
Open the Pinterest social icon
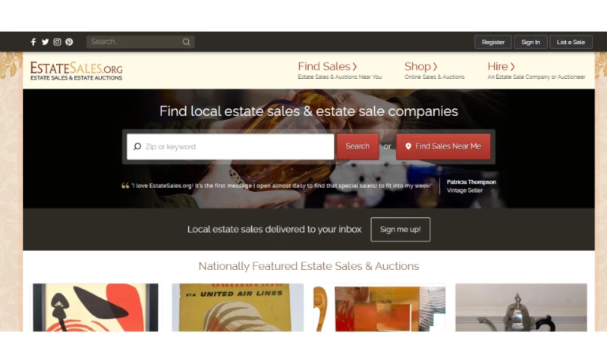(x=69, y=42)
